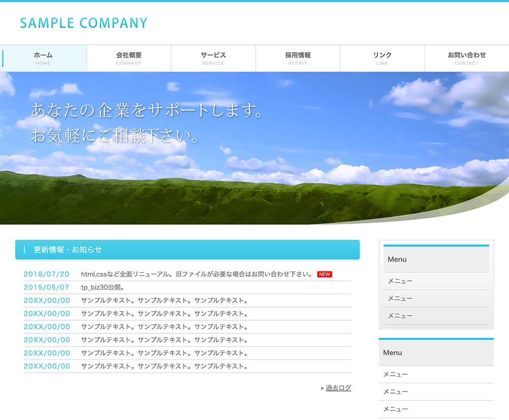Click the hero landscape banner image
Image resolution: width=509 pixels, height=420 pixels.
pos(254,148)
